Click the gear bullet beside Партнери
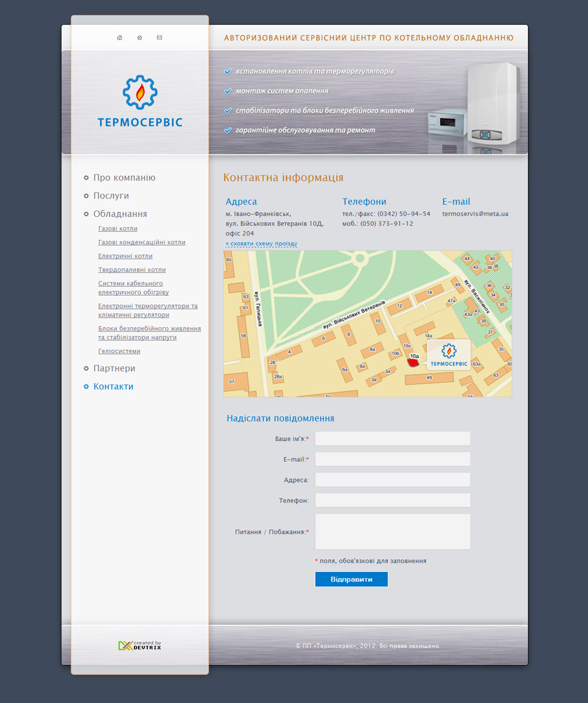Screen dimensions: 588x703 (86, 368)
